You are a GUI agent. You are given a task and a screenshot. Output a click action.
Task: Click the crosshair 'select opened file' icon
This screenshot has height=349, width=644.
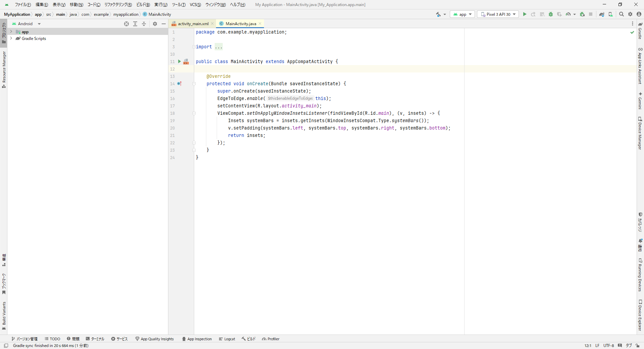click(x=126, y=24)
